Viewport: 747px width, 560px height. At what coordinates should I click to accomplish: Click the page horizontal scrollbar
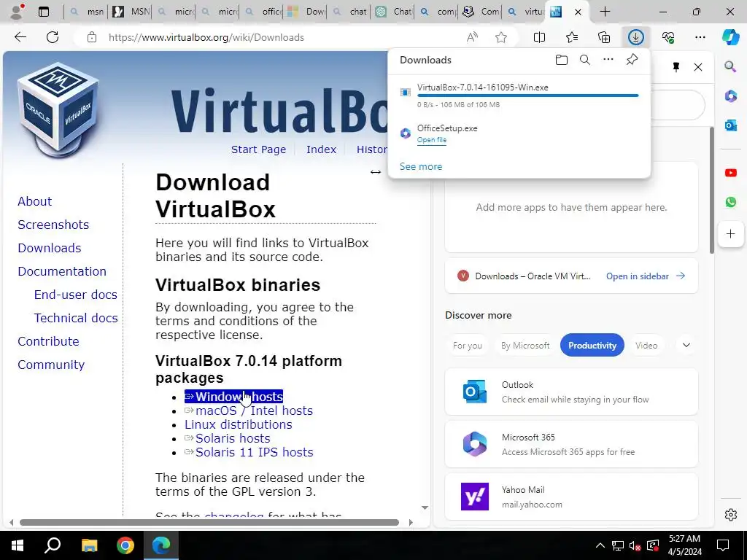[209, 522]
